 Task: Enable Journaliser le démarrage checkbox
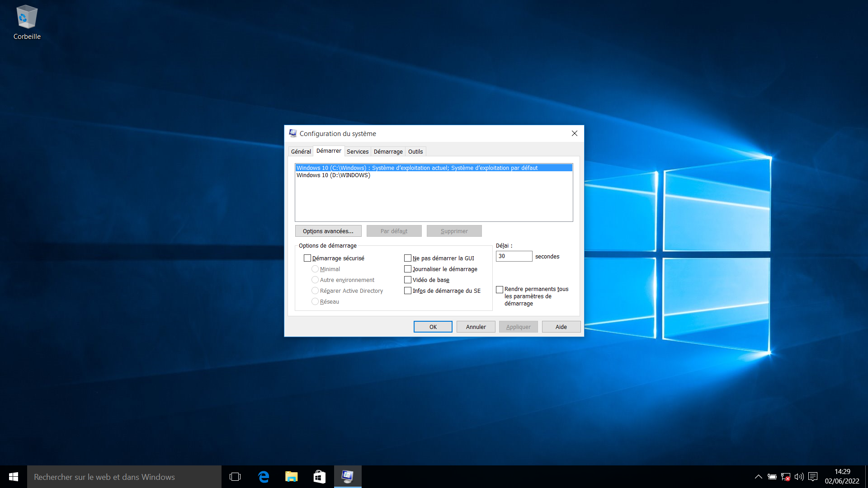pos(408,269)
